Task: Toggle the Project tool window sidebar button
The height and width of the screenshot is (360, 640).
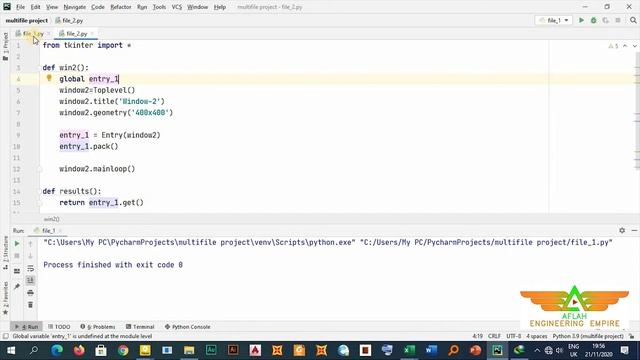Action: pyautogui.click(x=5, y=46)
